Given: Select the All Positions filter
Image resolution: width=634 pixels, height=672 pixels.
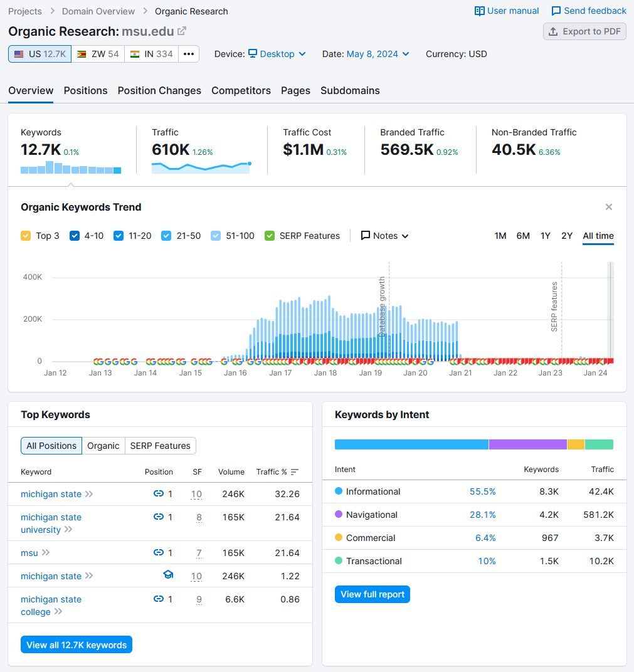Looking at the screenshot, I should pos(51,446).
